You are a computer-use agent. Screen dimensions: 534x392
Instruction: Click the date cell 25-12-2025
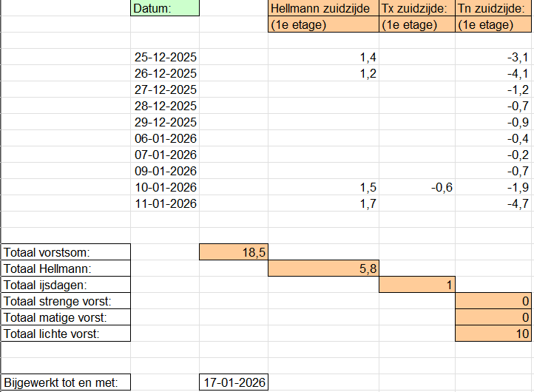coord(165,57)
